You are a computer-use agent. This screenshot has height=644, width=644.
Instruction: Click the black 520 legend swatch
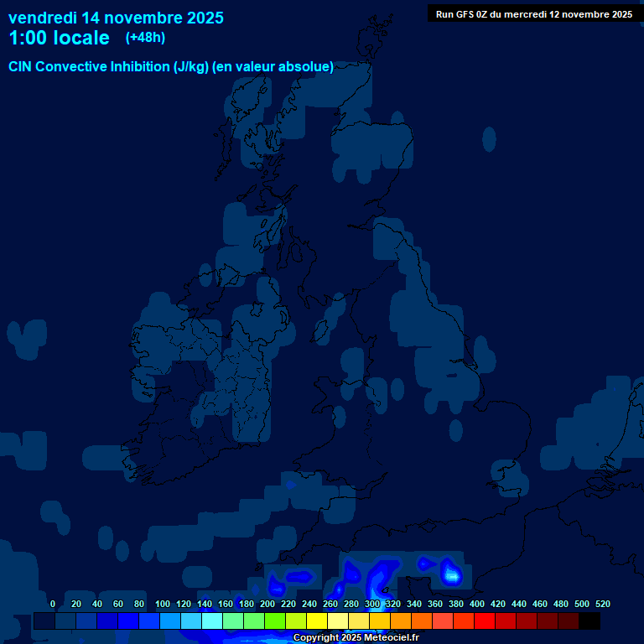[x=589, y=621]
